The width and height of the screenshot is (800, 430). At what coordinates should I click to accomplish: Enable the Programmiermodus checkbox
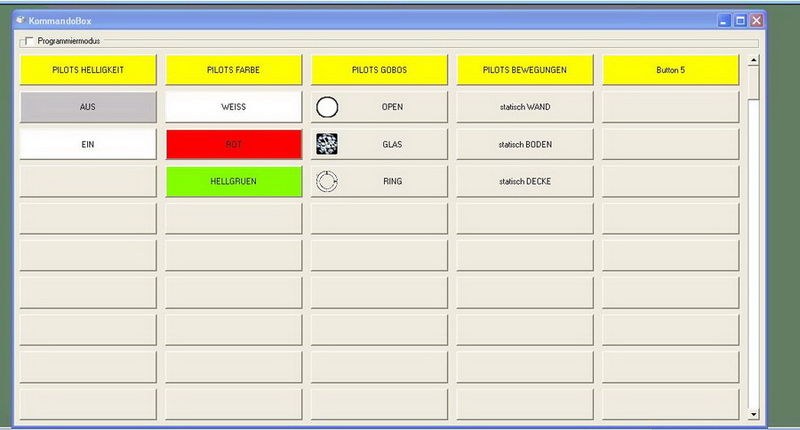pyautogui.click(x=27, y=41)
